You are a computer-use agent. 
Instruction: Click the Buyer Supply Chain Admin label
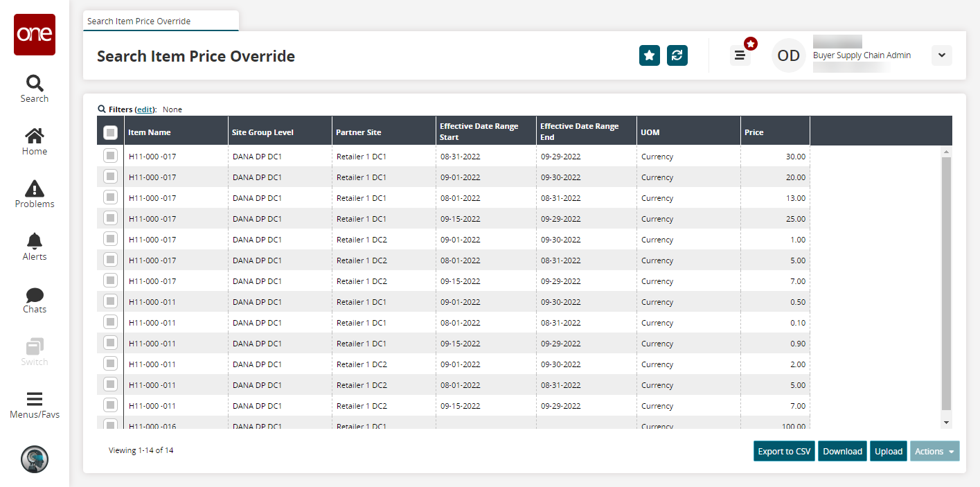[862, 55]
